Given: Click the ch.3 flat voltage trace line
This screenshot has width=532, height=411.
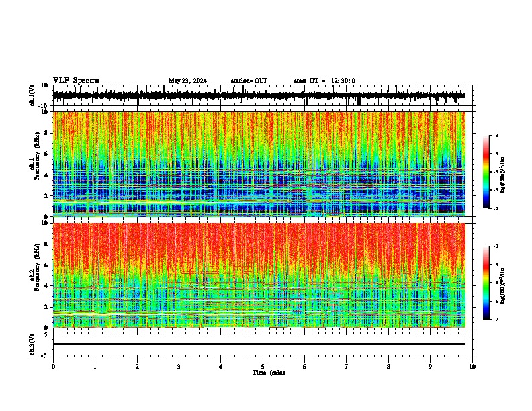Looking at the screenshot, I should (259, 344).
